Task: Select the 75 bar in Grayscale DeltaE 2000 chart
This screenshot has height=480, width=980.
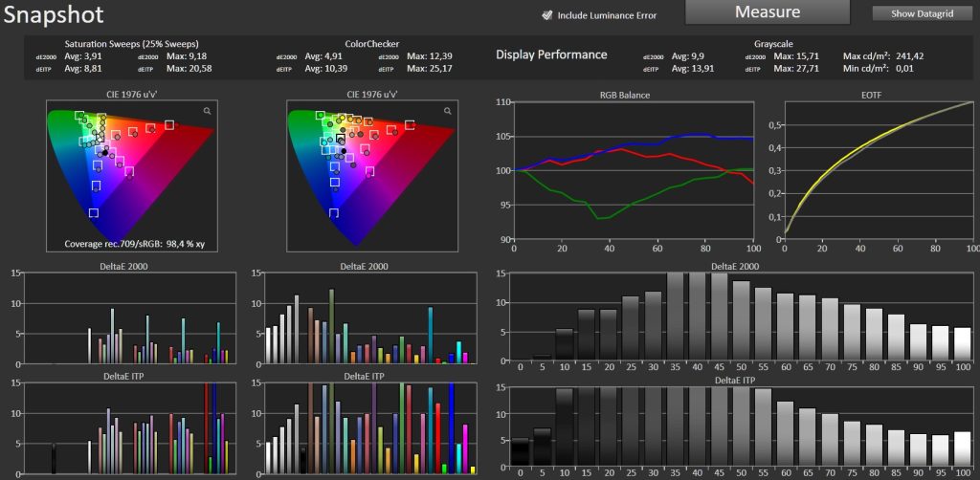Action: [x=852, y=334]
